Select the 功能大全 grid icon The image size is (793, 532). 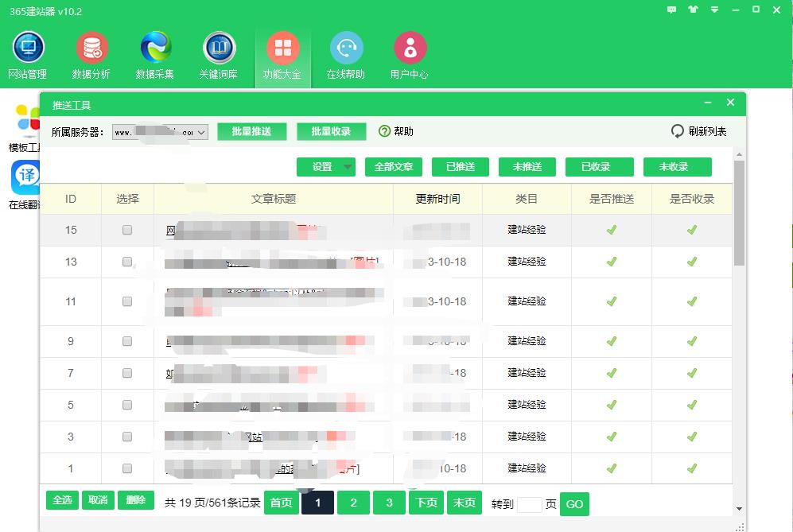(x=282, y=48)
